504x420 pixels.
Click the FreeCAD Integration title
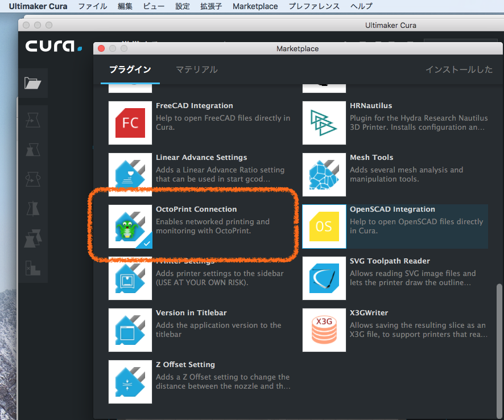(x=195, y=105)
